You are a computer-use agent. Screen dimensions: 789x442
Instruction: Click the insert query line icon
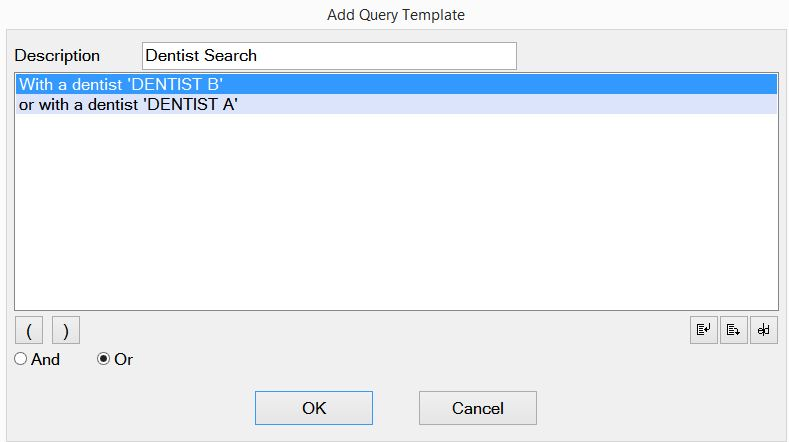click(x=703, y=330)
